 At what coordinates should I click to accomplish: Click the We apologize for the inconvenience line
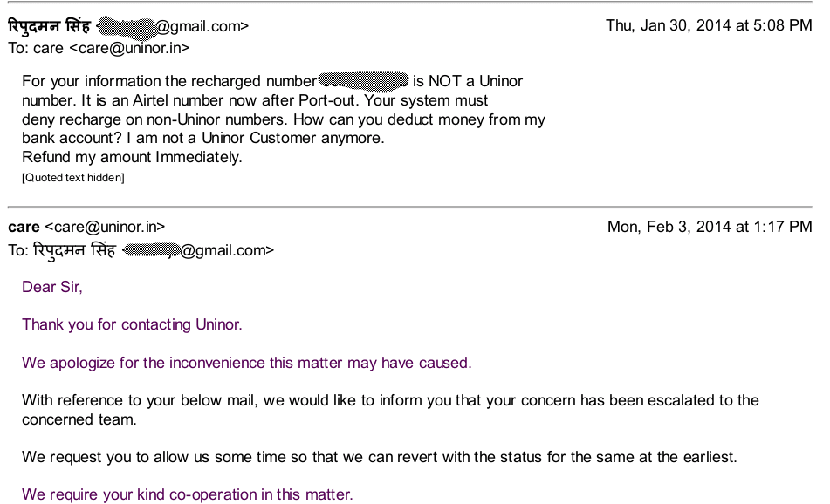pos(247,363)
